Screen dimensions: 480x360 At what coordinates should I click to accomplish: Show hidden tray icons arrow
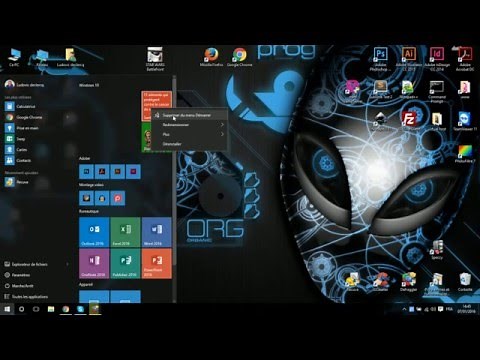(404, 309)
